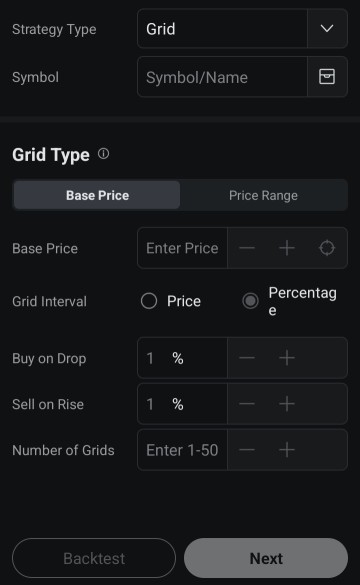The width and height of the screenshot is (360, 585).
Task: Focus the Symbol/Name input field
Action: [x=222, y=77]
